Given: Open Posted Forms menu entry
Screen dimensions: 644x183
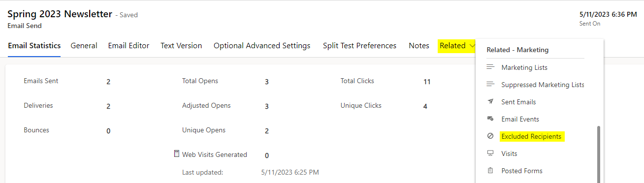Looking at the screenshot, I should click(x=522, y=171).
